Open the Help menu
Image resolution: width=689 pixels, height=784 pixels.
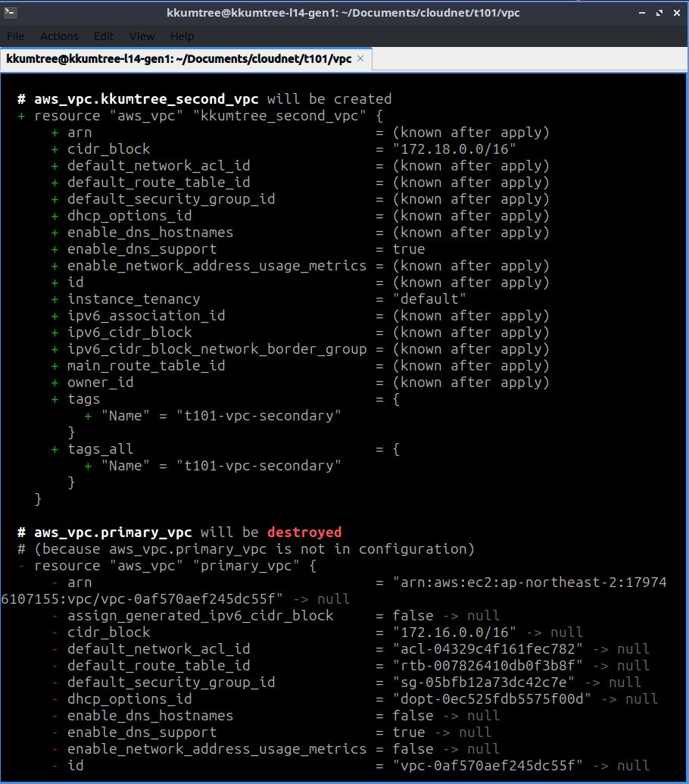[x=182, y=36]
